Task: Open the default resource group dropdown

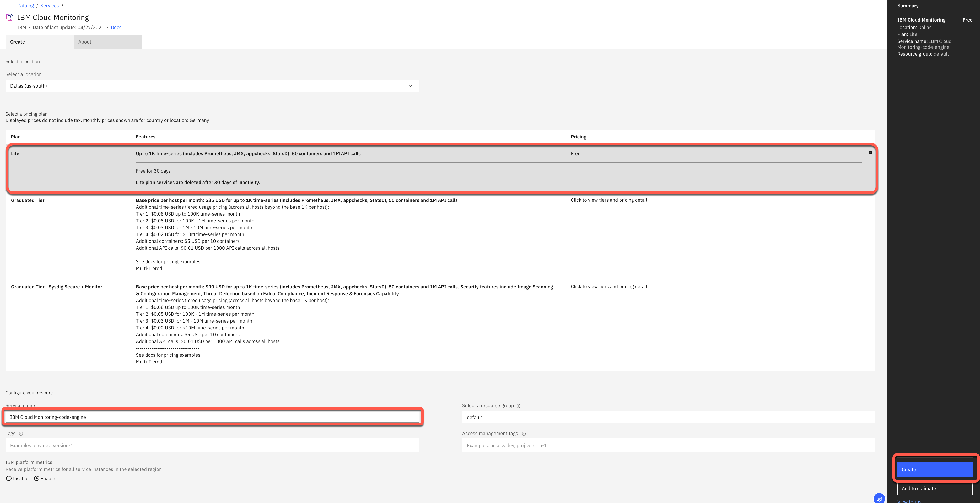Action: pyautogui.click(x=669, y=418)
